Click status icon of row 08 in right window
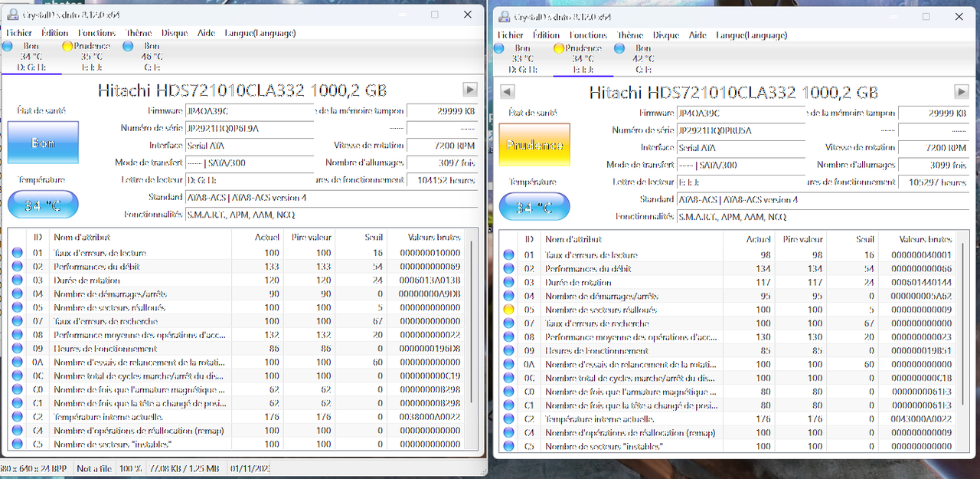This screenshot has width=980, height=479. point(508,336)
